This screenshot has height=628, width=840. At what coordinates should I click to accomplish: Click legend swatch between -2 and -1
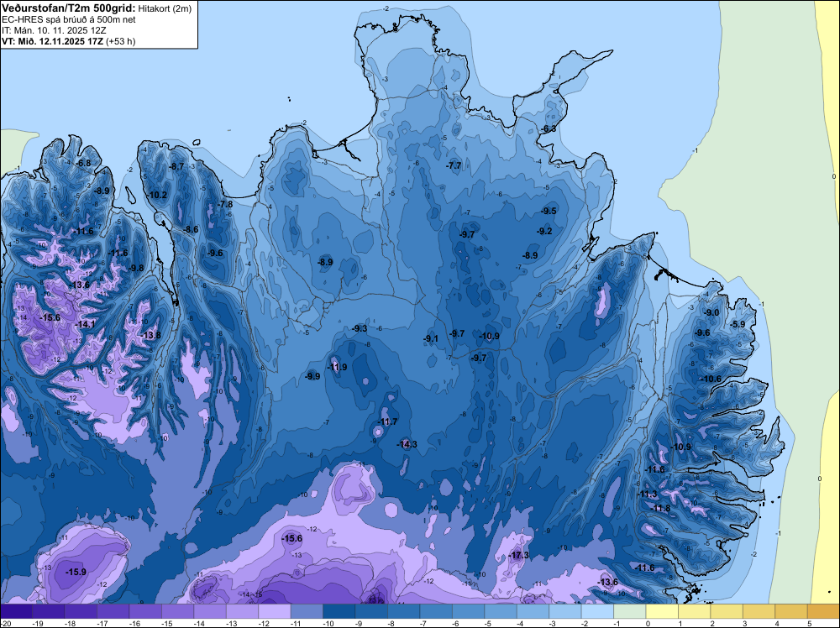598,611
